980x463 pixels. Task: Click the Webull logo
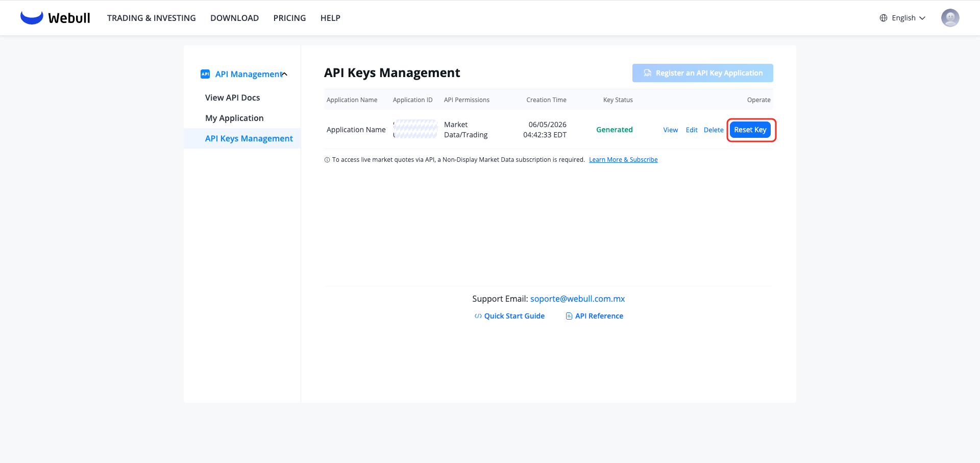pos(55,18)
